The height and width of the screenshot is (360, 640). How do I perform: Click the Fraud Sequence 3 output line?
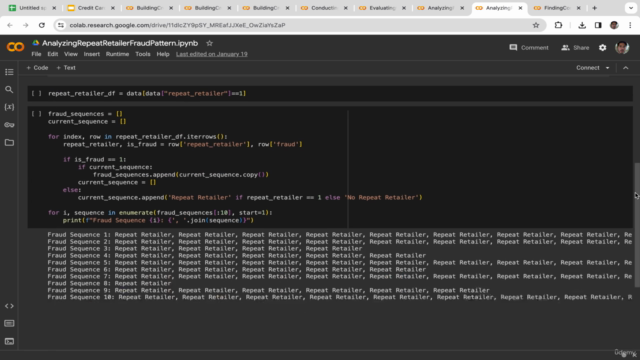click(204, 249)
